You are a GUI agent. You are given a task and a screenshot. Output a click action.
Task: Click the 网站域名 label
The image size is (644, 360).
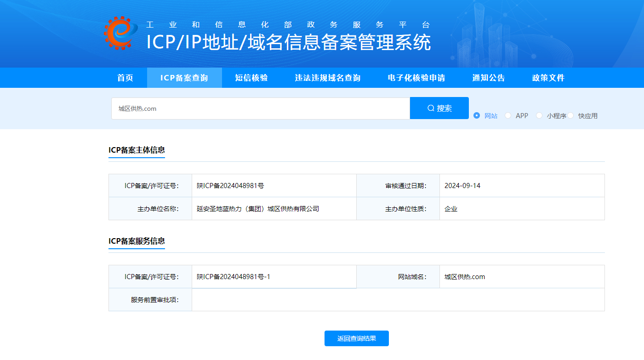click(x=412, y=277)
